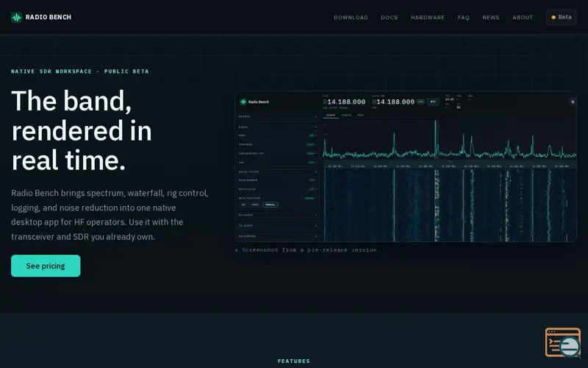Select the Scope tab in the preview
The height and width of the screenshot is (368, 588).
point(331,116)
